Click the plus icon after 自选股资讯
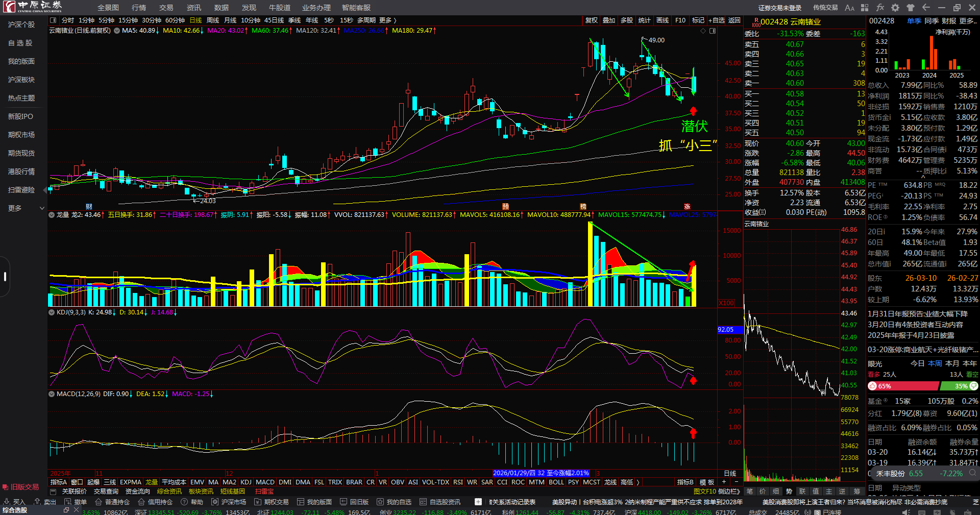This screenshot has height=515, width=980. 478,502
